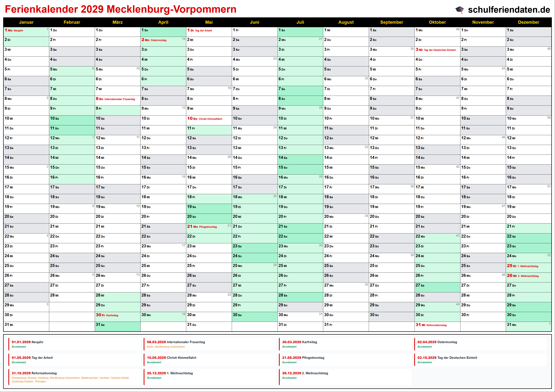Select the Dezember month header
This screenshot has width=555, height=392.
pyautogui.click(x=528, y=22)
